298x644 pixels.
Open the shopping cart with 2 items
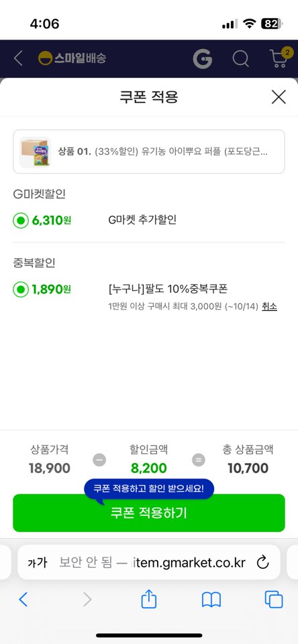click(281, 58)
